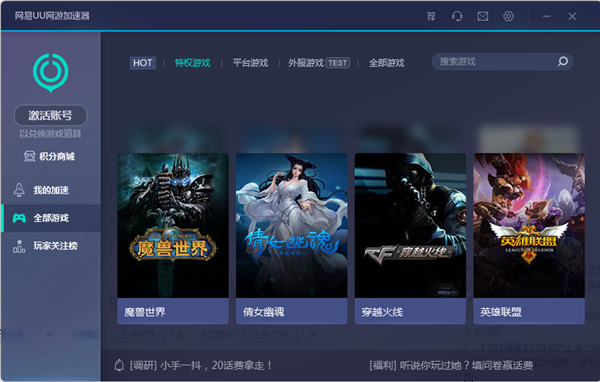Click the UU accelerator logo
This screenshot has width=600, height=382.
(x=51, y=73)
